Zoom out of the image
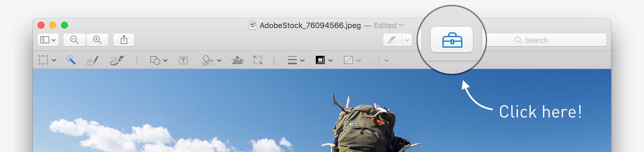 [74, 40]
